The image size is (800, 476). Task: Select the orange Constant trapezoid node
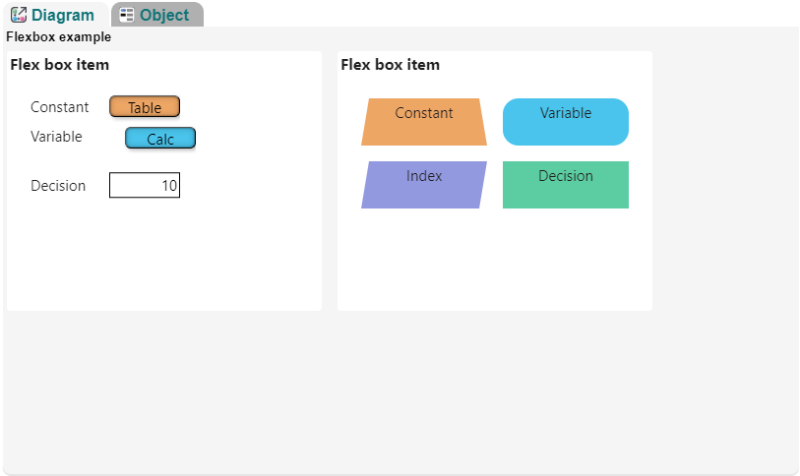point(424,122)
